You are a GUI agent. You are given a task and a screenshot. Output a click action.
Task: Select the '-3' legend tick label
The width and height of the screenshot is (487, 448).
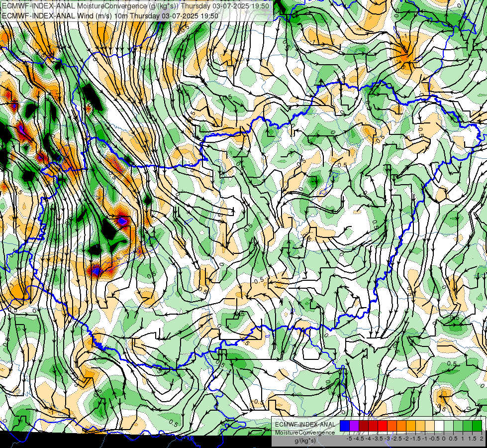pyautogui.click(x=388, y=439)
